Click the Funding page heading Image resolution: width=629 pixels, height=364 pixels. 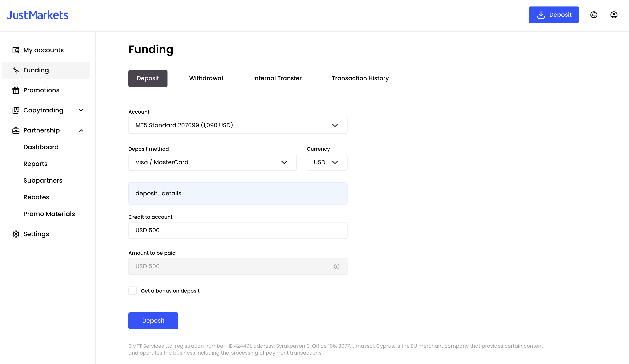pyautogui.click(x=151, y=49)
